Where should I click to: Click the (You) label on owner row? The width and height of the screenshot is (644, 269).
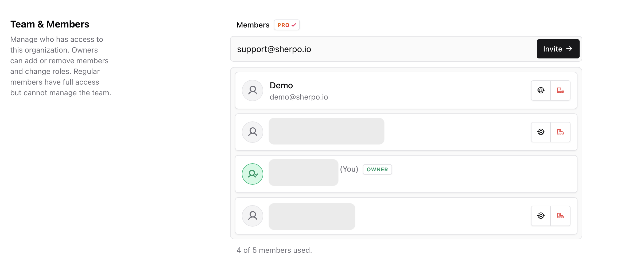point(349,169)
